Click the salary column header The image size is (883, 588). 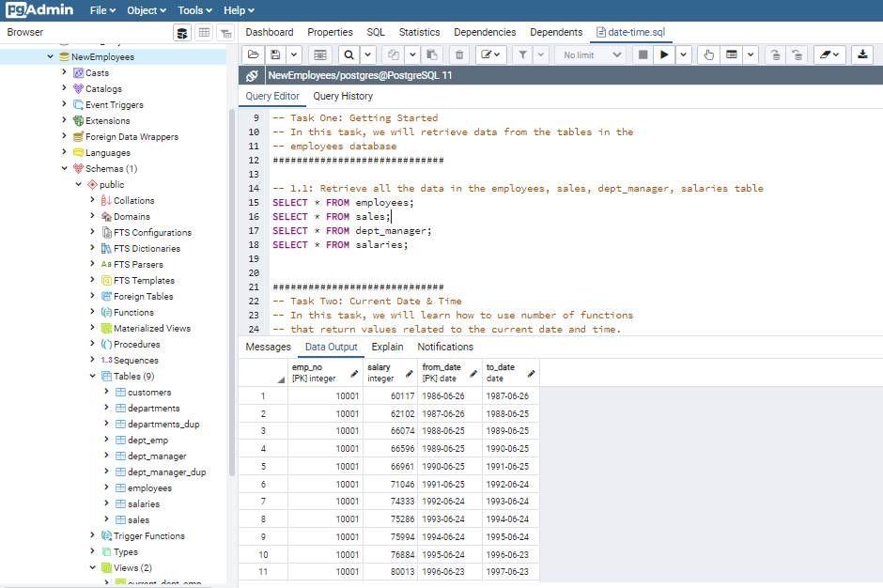380,373
